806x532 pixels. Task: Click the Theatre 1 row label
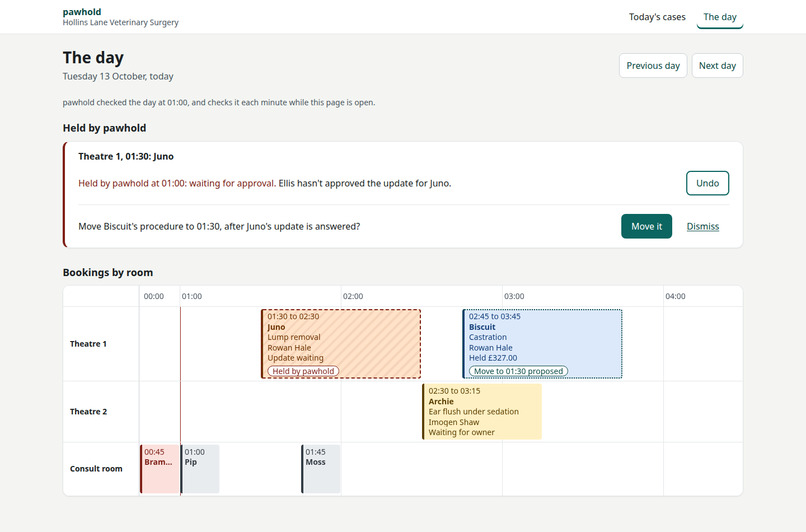click(x=88, y=344)
